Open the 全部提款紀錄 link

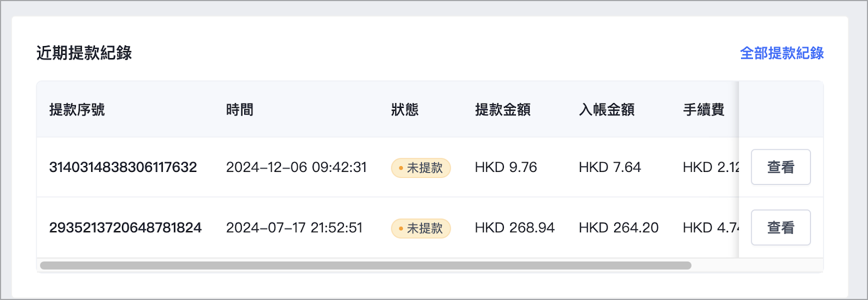click(782, 53)
